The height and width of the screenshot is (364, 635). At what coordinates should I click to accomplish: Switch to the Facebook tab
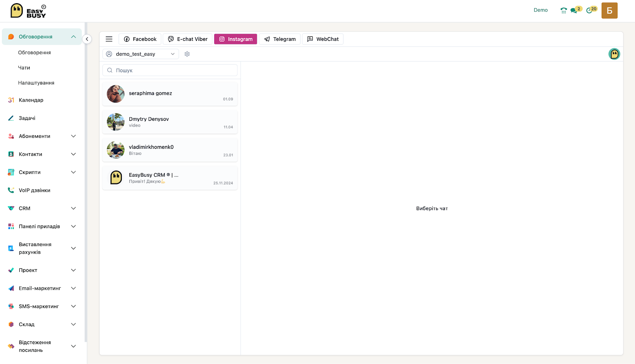140,39
